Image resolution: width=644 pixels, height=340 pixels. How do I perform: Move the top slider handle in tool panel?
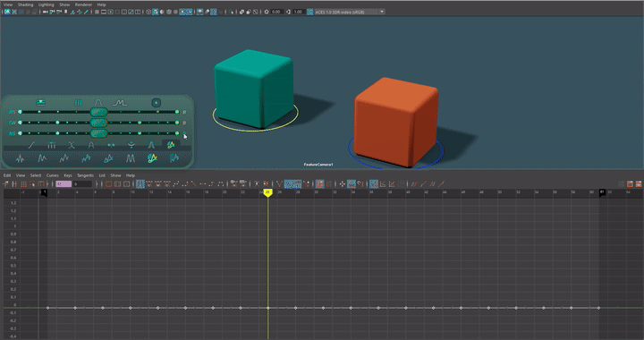[x=98, y=112]
